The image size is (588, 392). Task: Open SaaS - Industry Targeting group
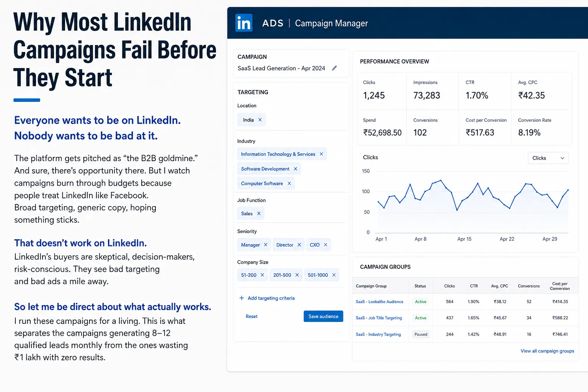(378, 334)
